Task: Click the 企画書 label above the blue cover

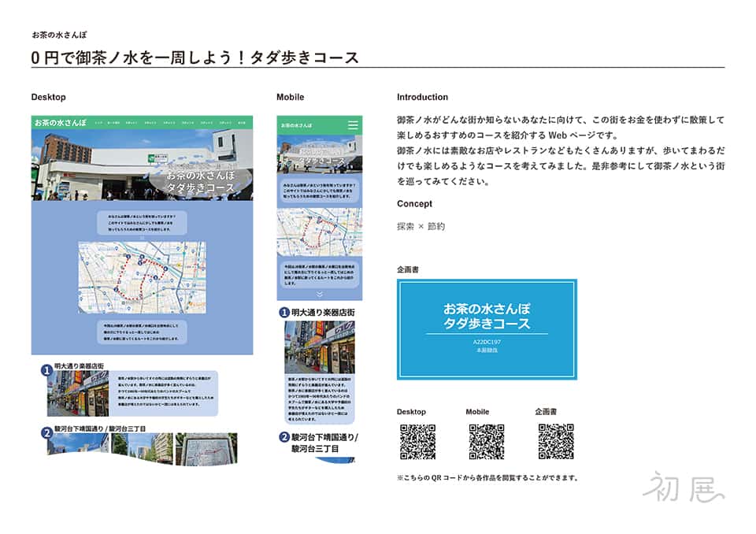Action: pyautogui.click(x=408, y=269)
